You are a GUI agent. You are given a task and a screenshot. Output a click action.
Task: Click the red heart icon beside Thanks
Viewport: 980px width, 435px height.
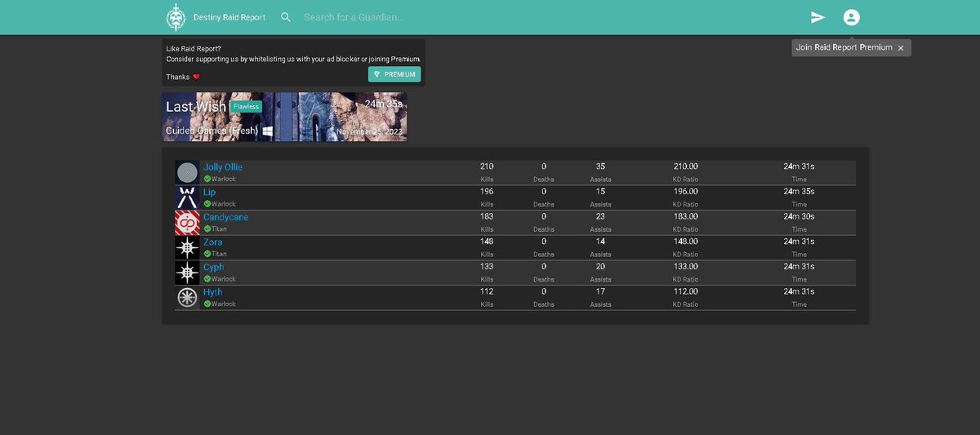196,77
